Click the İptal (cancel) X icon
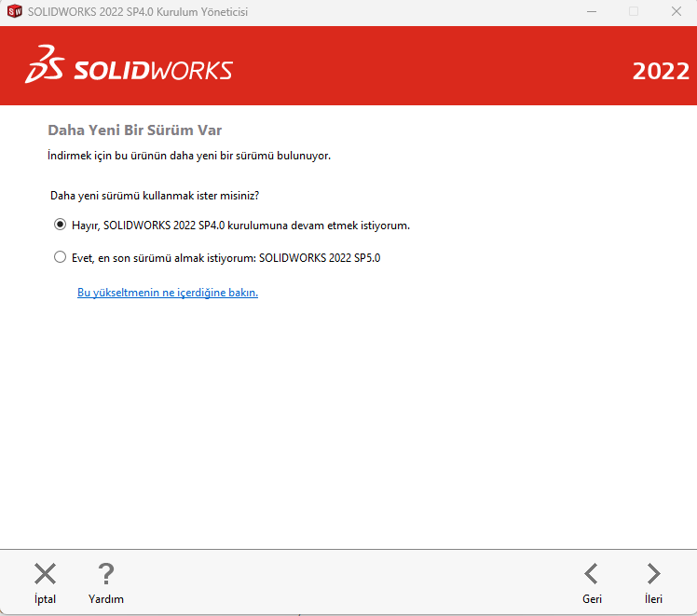 pos(46,574)
